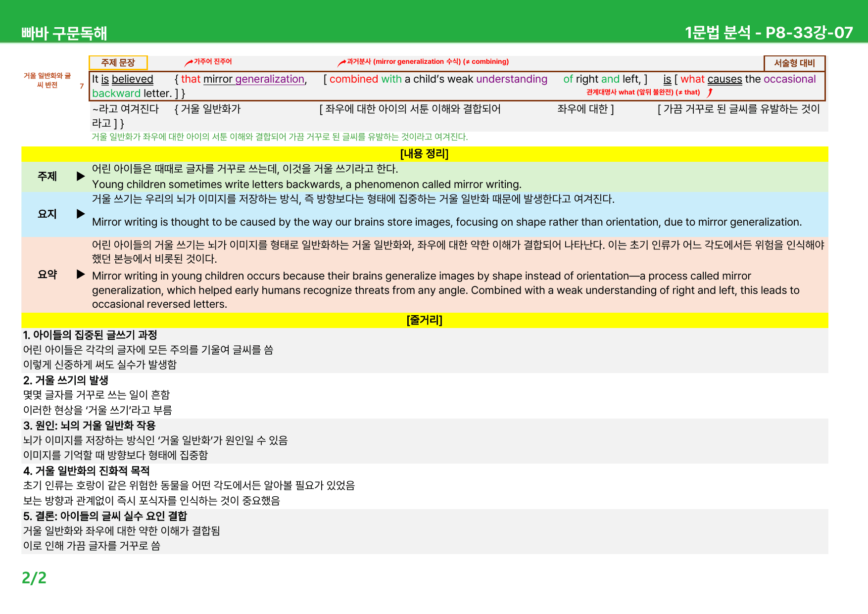Click heading 2. 거울 쓰기의 발생
Viewport: 868px width, 614px height.
(66, 380)
